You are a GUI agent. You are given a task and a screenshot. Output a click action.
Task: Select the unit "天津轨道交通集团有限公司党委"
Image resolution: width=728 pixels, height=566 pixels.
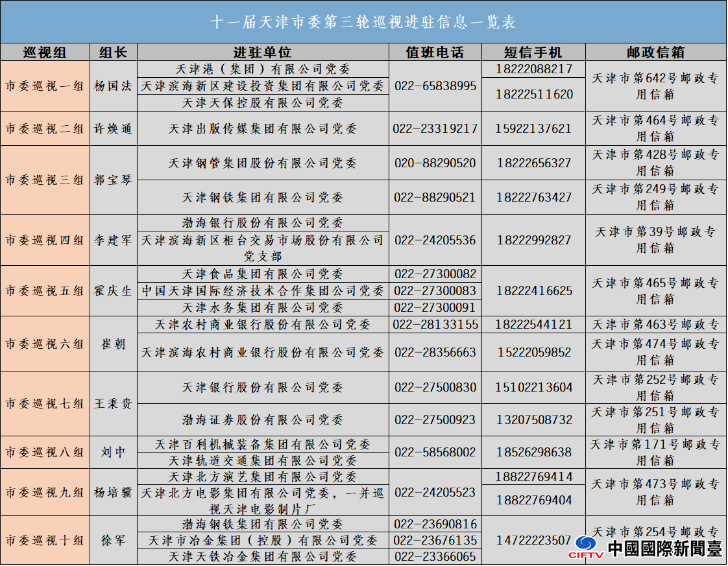(263, 461)
